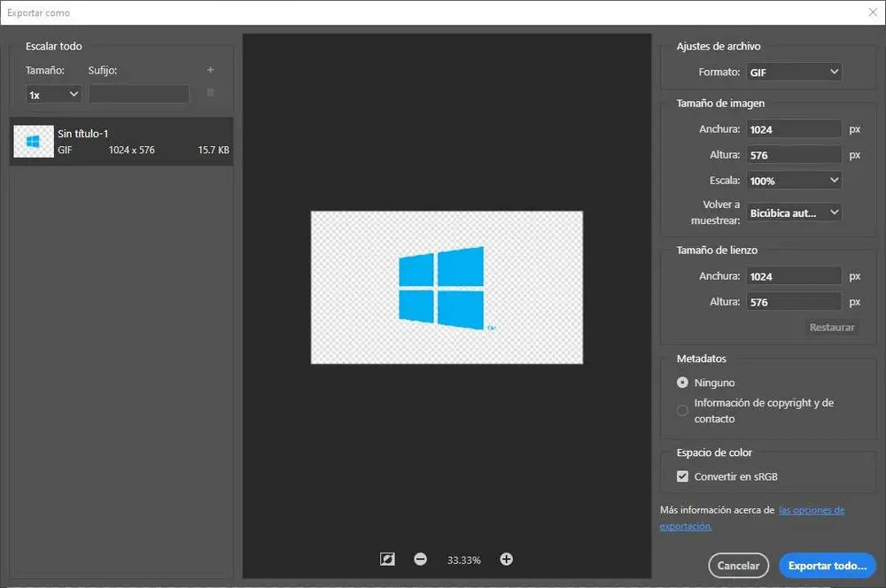This screenshot has height=588, width=886.
Task: Select the Sin título-1 thumbnail
Action: click(34, 141)
